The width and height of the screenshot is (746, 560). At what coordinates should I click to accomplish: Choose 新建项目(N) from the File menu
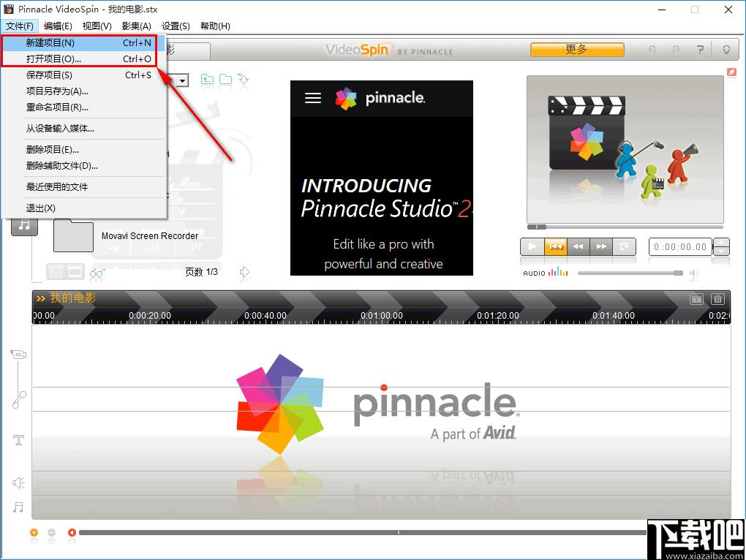point(83,43)
